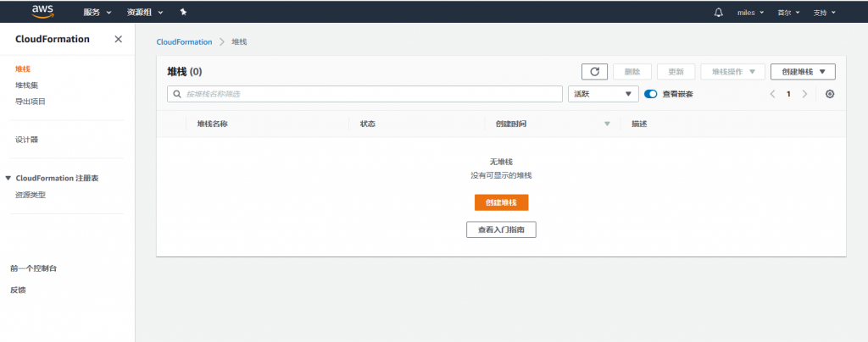Open 设计器 in the sidebar
This screenshot has width=868, height=342.
pyautogui.click(x=26, y=140)
